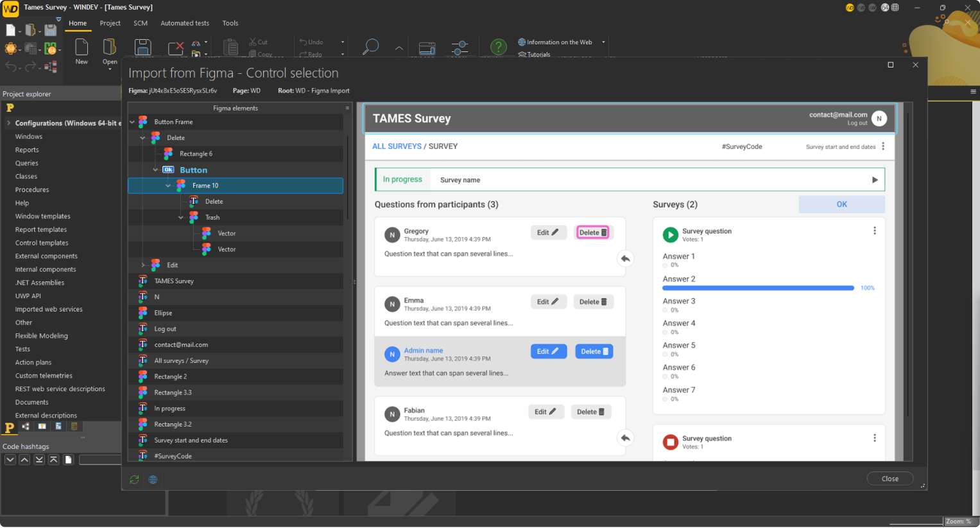The width and height of the screenshot is (980, 528).
Task: Close the Import from Figma dialog with the Close button
Action: [890, 479]
